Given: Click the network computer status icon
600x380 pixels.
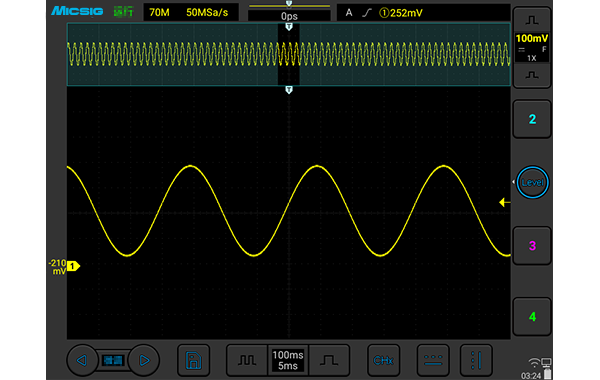Looking at the screenshot, I should tap(546, 362).
